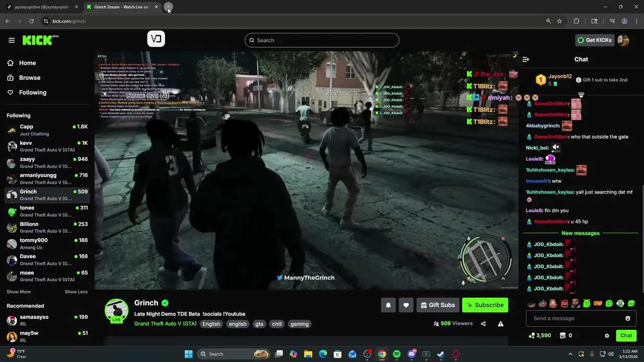The image size is (644, 362).
Task: Open Capp channel in following list
Action: 47,130
